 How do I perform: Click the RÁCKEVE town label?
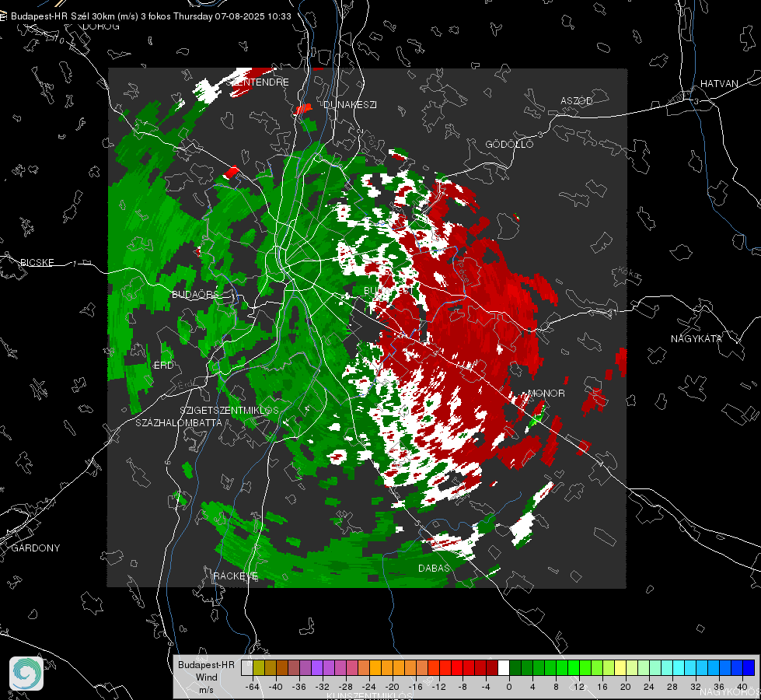point(236,576)
